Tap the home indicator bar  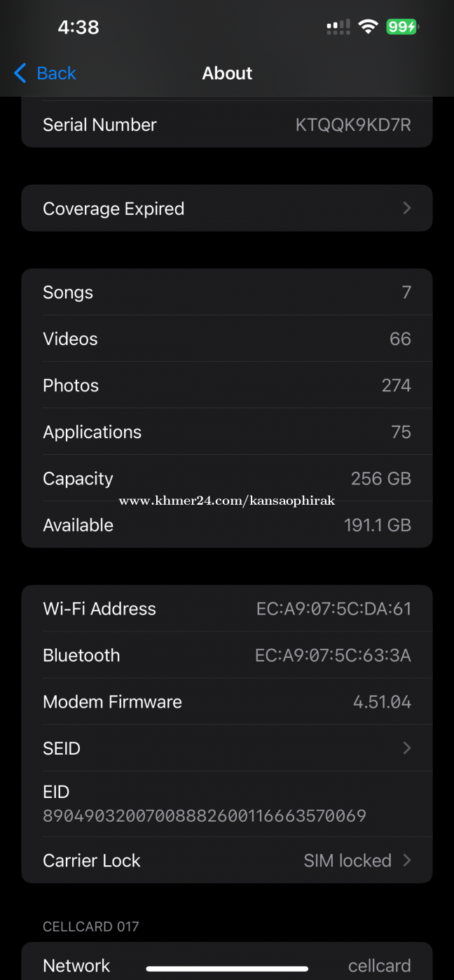(x=227, y=969)
